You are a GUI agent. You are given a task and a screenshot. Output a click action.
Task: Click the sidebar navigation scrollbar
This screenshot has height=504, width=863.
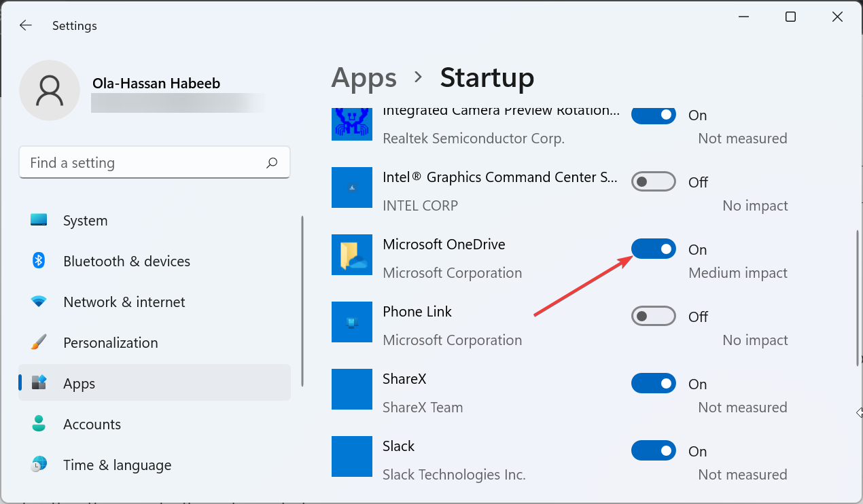click(x=302, y=301)
